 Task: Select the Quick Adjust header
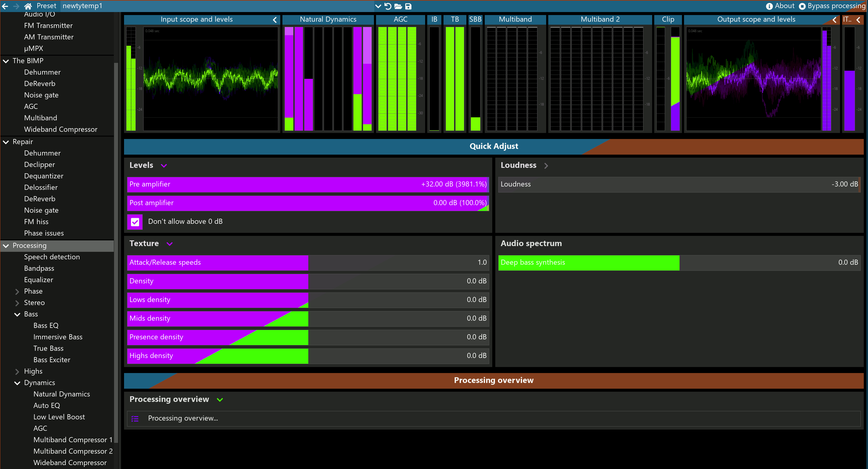pyautogui.click(x=494, y=147)
